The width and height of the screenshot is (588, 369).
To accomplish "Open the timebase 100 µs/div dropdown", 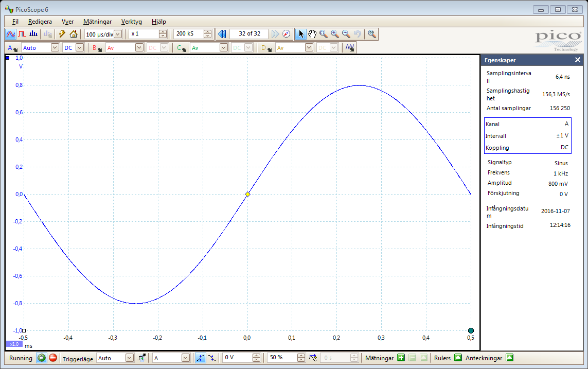I will (118, 34).
